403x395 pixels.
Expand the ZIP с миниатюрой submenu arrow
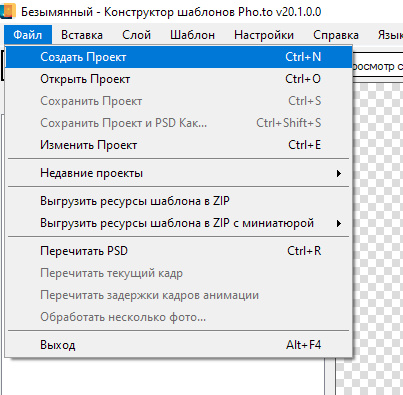tap(339, 223)
